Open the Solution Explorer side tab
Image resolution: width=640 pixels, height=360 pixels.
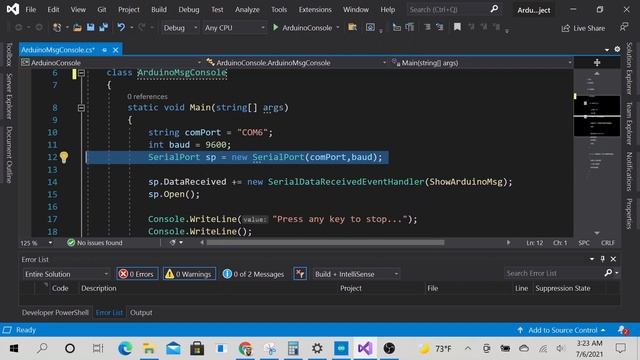[629, 68]
